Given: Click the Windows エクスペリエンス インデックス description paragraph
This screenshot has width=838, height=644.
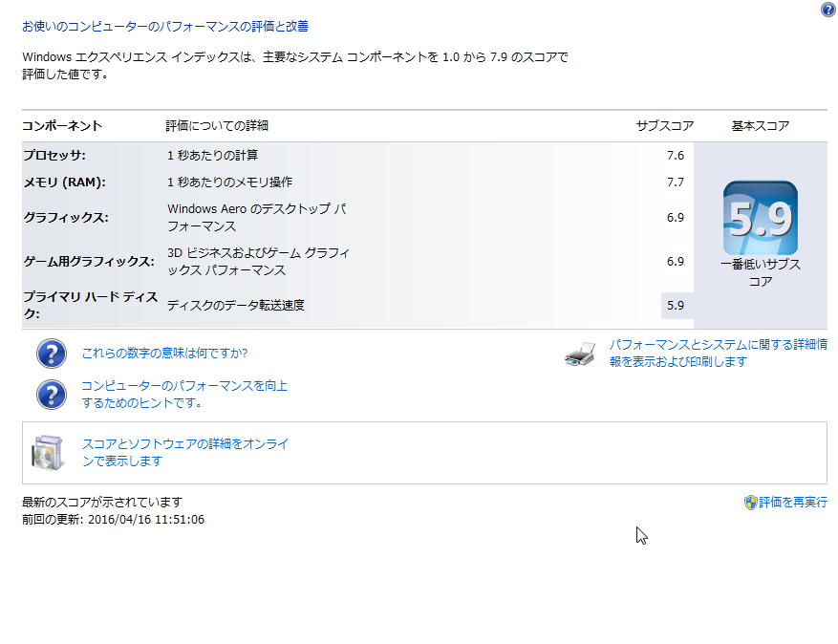Looking at the screenshot, I should coord(295,65).
